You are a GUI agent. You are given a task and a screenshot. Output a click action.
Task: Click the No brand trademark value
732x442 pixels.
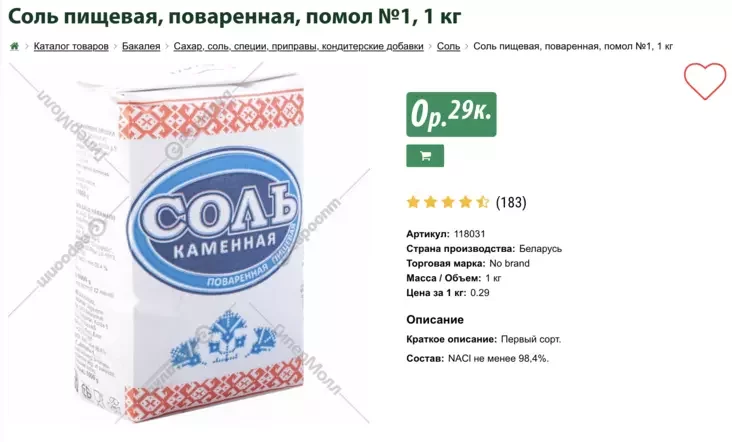(x=509, y=263)
